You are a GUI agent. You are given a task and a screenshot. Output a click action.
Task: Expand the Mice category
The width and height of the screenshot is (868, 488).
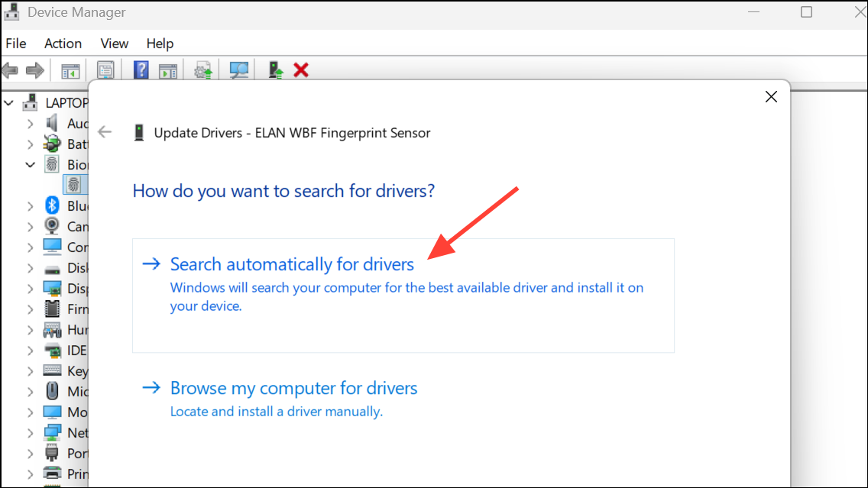tap(31, 392)
